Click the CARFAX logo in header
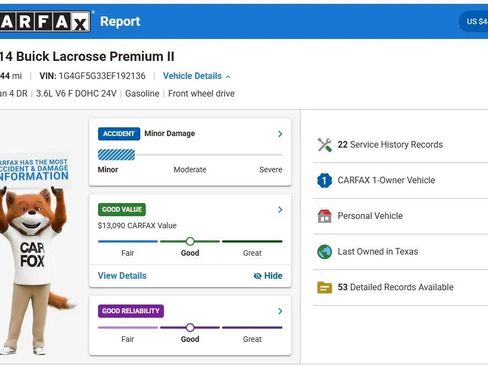This screenshot has width=488, height=366. [x=45, y=22]
